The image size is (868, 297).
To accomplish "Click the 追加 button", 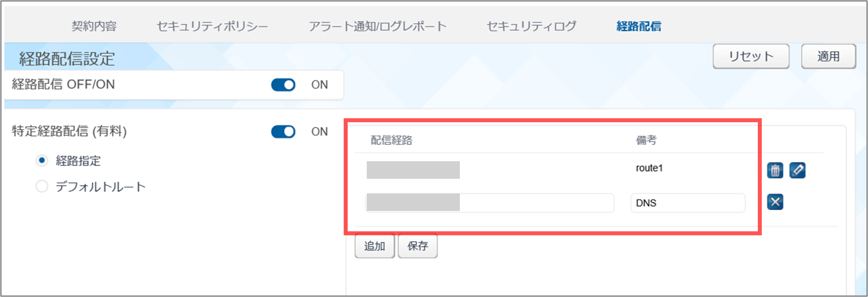I will [x=374, y=246].
